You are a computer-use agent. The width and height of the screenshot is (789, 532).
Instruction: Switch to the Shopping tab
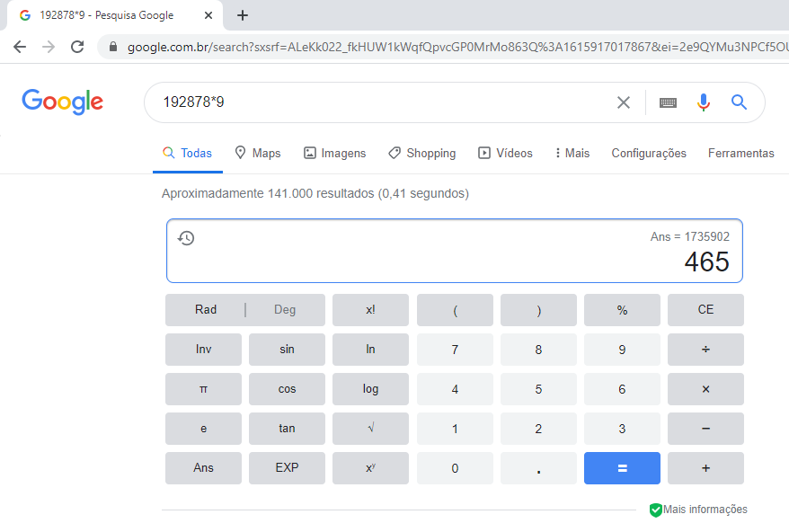click(x=421, y=153)
